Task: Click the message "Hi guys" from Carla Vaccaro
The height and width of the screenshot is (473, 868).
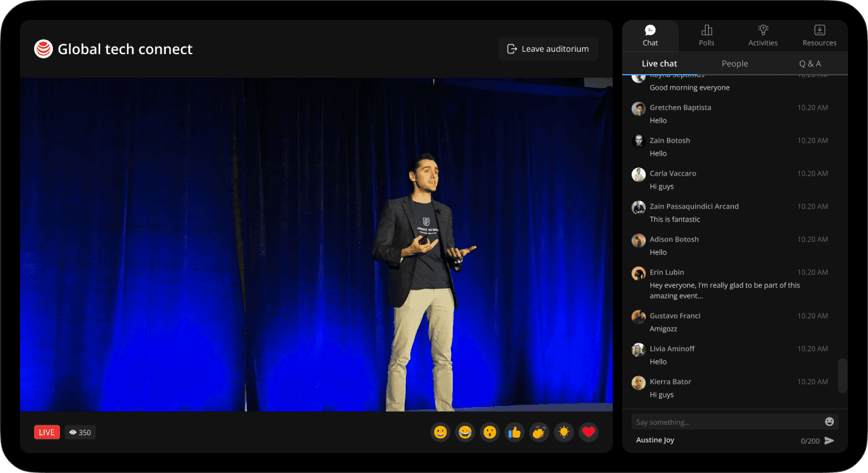Action: [x=662, y=186]
